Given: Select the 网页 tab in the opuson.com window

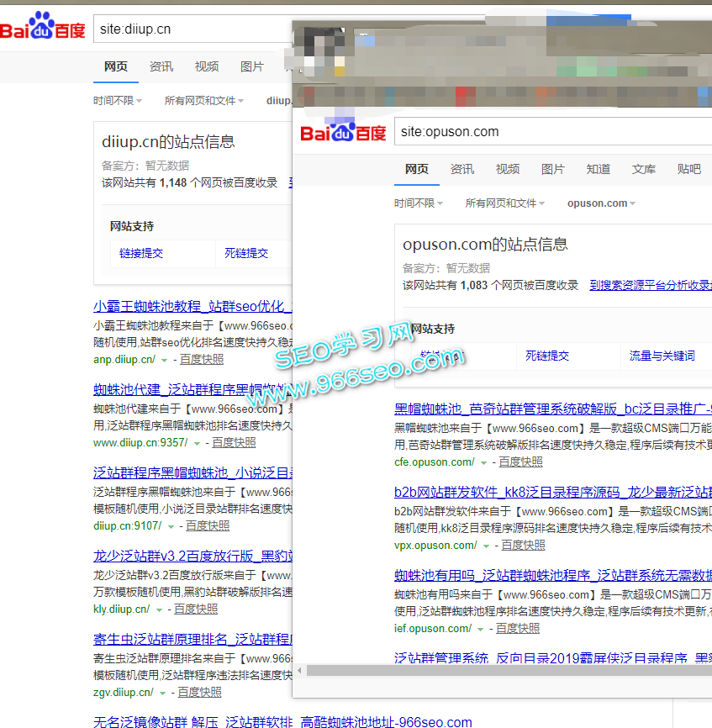Looking at the screenshot, I should 416,169.
